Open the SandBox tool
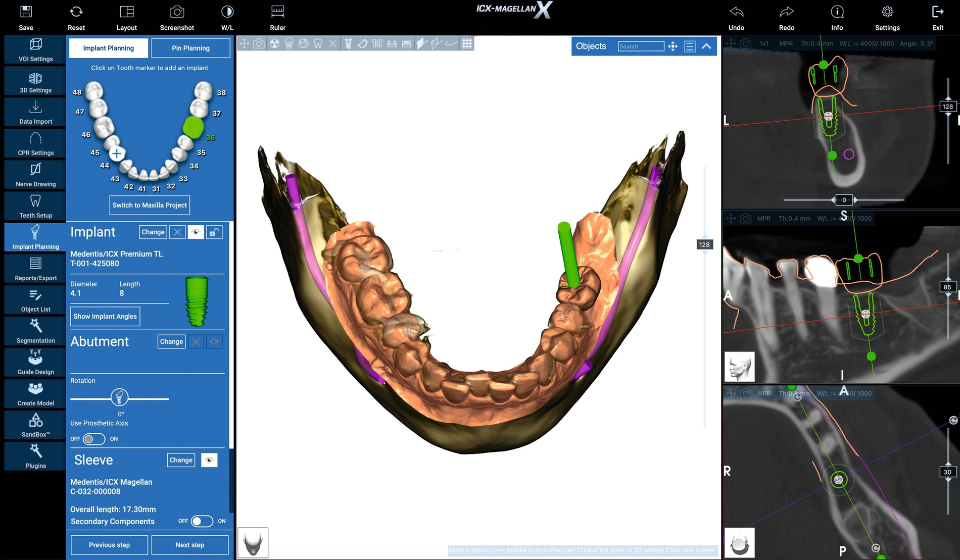Viewport: 960px width, 560px height. tap(35, 426)
